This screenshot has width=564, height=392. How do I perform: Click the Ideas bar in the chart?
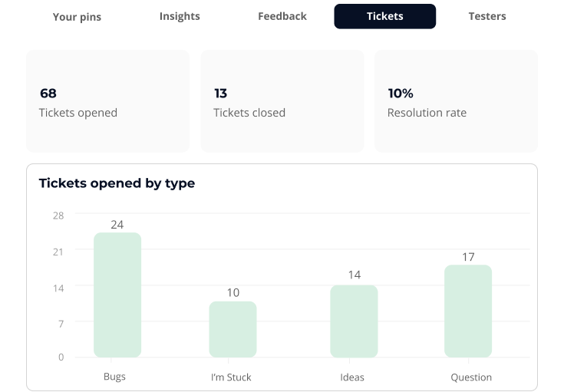point(354,321)
